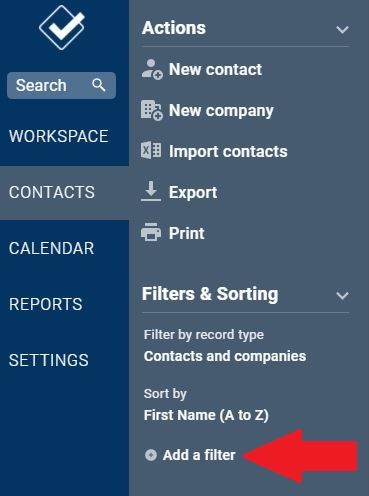
Task: Click the checkmark app logo
Action: coord(62,27)
